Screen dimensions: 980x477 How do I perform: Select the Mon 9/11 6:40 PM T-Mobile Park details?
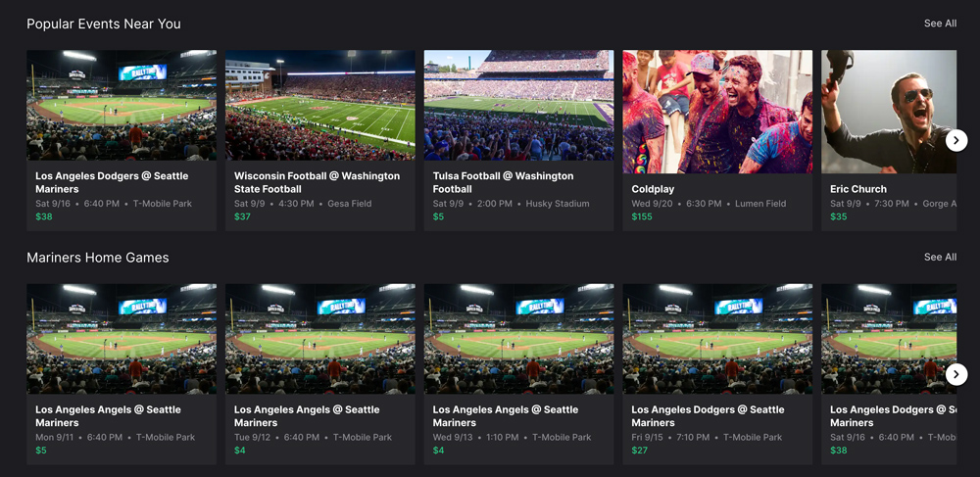pos(115,437)
